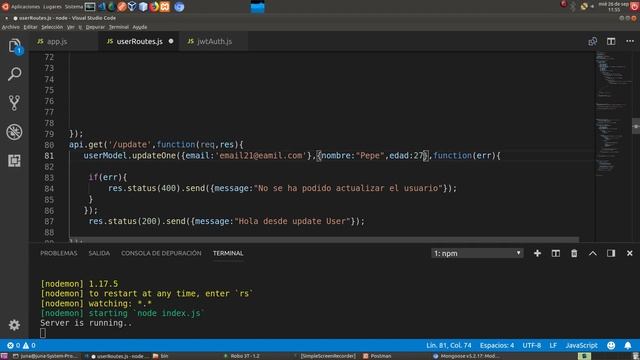Open the terminal selector '1: npm' dropdown
The height and width of the screenshot is (360, 640).
(477, 253)
